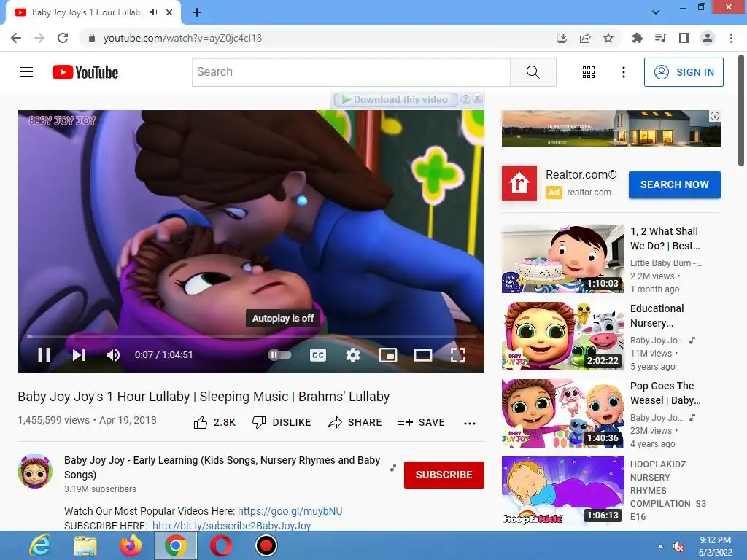Open Internet Explorer from taskbar
747x560 pixels.
coord(40,545)
